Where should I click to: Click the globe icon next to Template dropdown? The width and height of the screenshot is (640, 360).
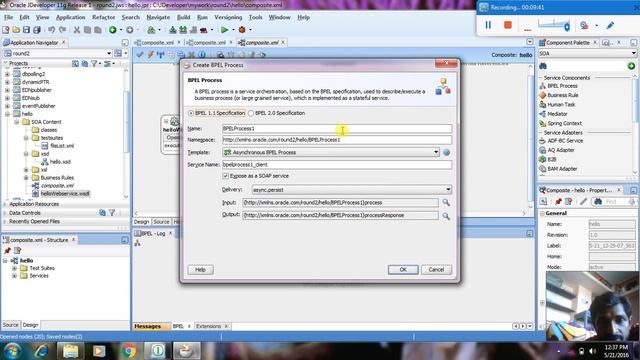[447, 153]
